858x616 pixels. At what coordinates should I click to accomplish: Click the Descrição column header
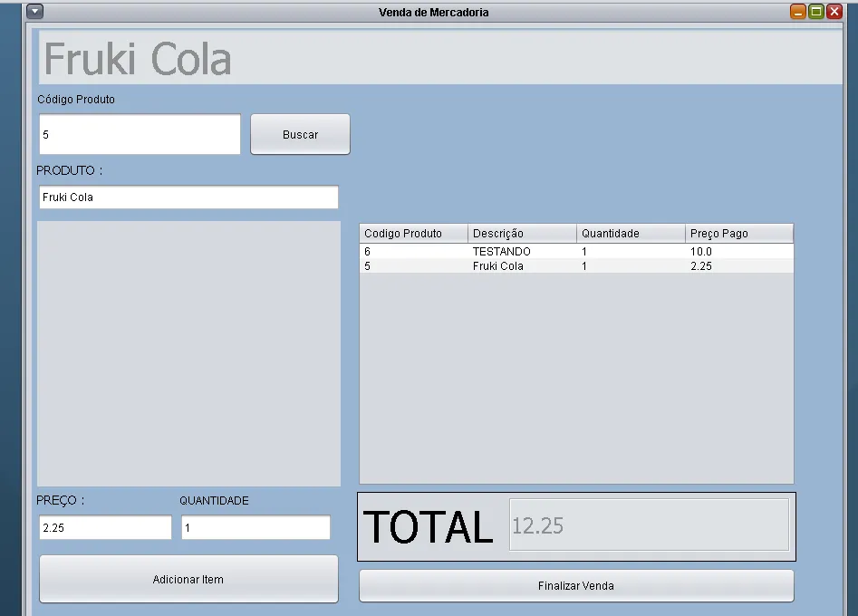[522, 234]
